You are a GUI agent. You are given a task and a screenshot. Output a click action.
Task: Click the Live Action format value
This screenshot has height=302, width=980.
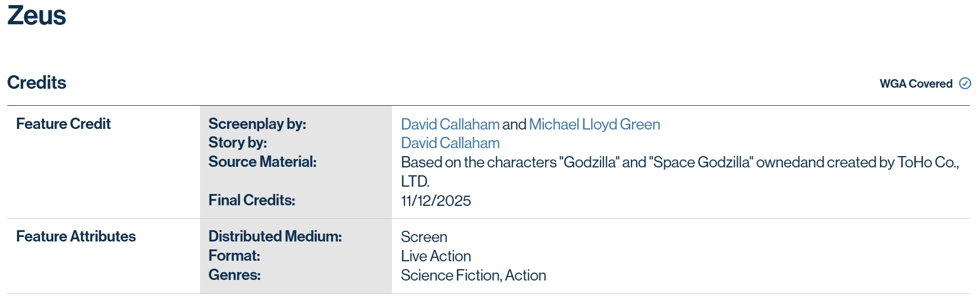(x=435, y=256)
